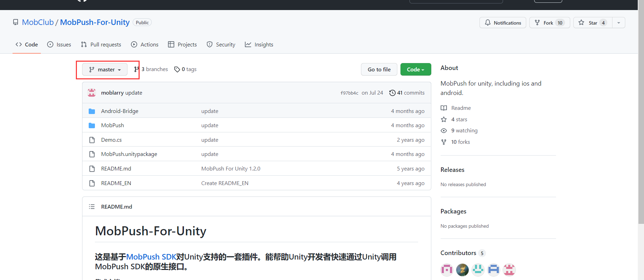Open the second contributor photo avatar
644x280 pixels.
coord(462,270)
